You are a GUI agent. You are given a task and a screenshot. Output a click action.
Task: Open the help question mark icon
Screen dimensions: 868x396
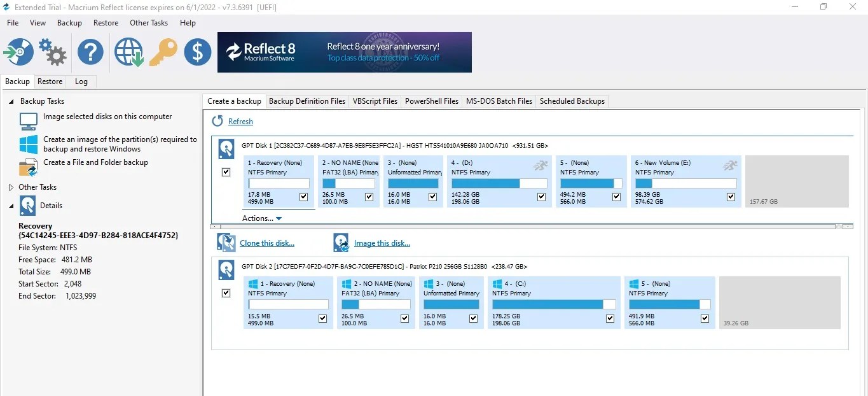[x=90, y=52]
